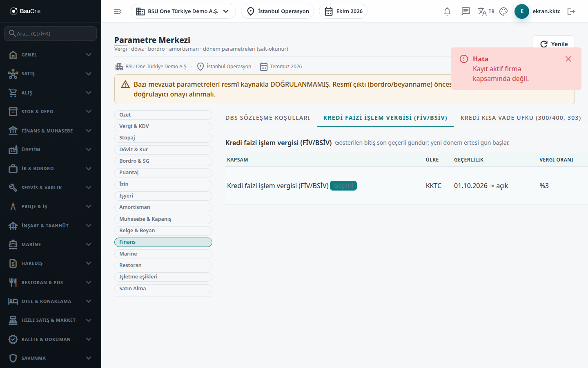Viewport: 588px width, 368px height.
Task: Choose the Ekim 2026 period selector
Action: pyautogui.click(x=343, y=11)
